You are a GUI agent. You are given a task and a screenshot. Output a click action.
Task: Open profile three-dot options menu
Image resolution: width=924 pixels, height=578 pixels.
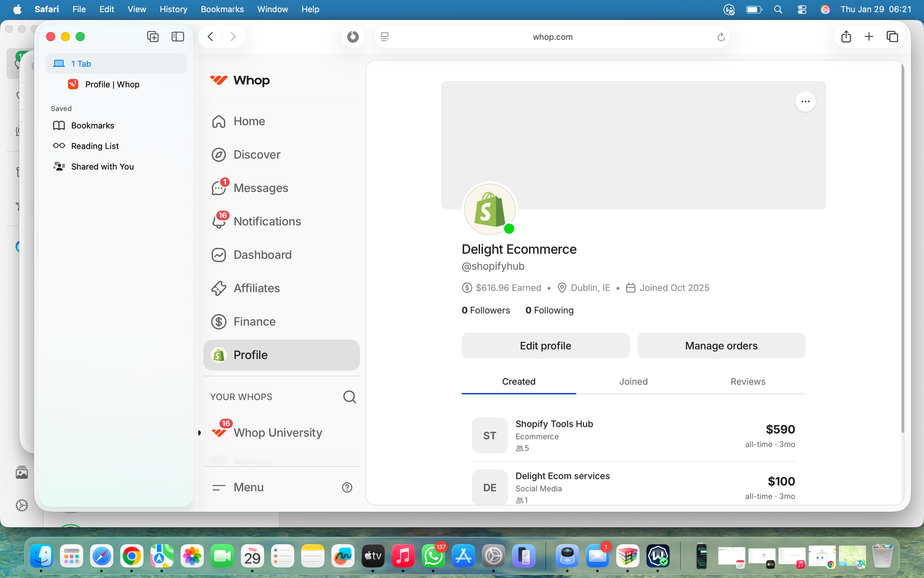[x=805, y=102]
